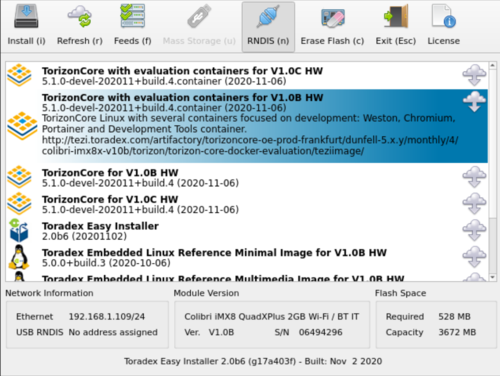Viewport: 500px width, 376px height.
Task: Click Colibri iMX8 QuadXPlus module name
Action: pos(272,317)
